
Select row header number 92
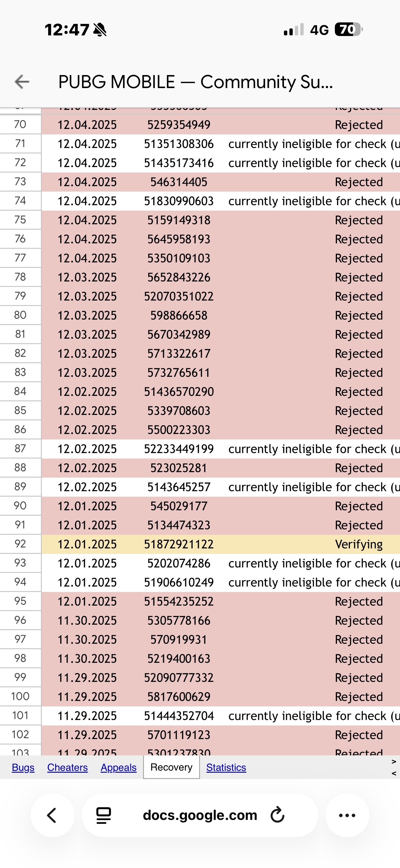(x=20, y=544)
